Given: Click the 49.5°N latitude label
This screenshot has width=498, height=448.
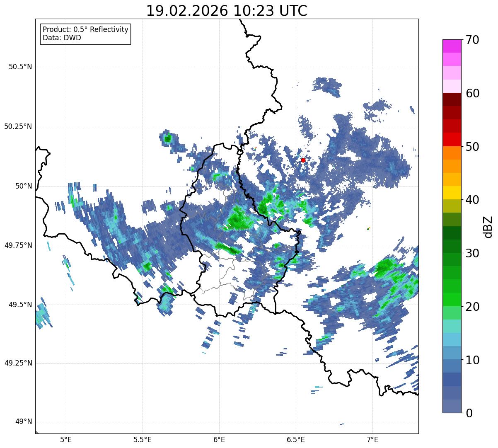Looking at the screenshot, I should [x=20, y=305].
